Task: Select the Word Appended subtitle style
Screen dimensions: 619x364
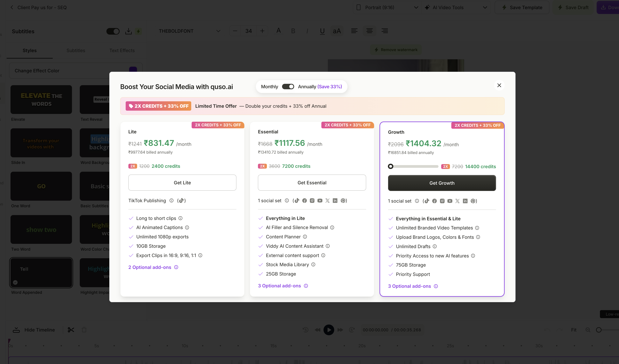Action: click(x=41, y=272)
